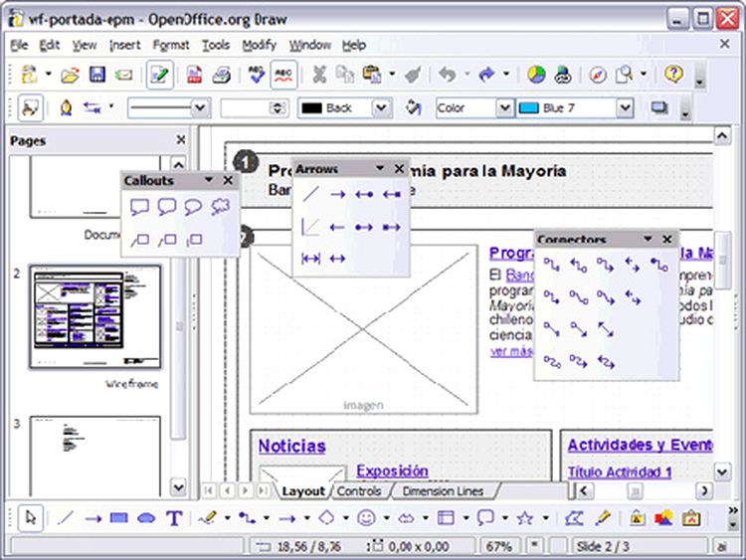Viewport: 746px width, 560px height.
Task: Toggle the Shadow icon on toolbar
Action: 659,108
